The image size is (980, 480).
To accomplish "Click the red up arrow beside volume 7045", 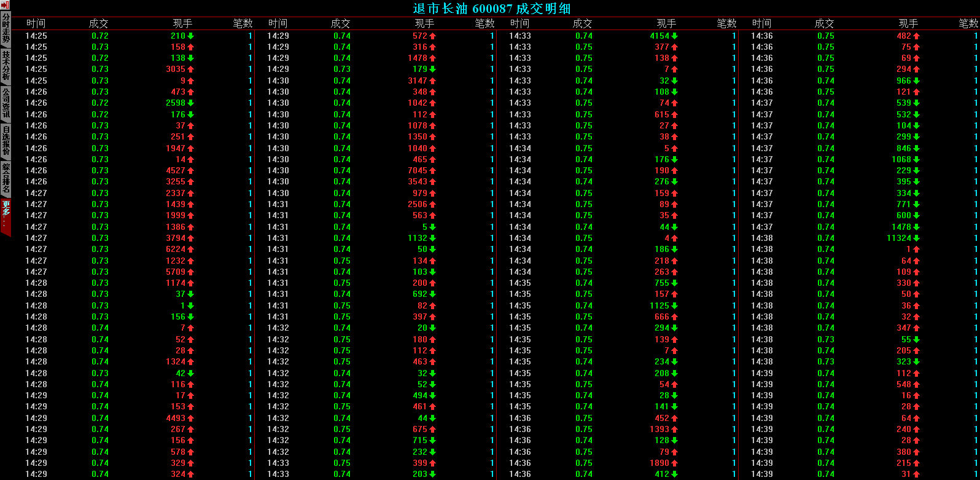I will (433, 170).
